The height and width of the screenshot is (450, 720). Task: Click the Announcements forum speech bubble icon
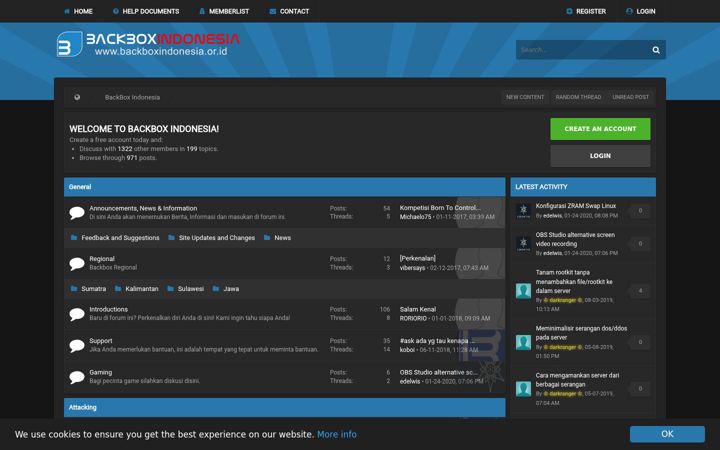coord(77,213)
